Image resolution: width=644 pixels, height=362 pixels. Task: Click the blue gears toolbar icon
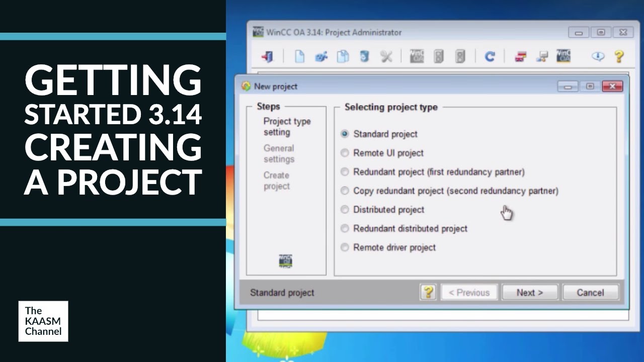click(x=321, y=56)
